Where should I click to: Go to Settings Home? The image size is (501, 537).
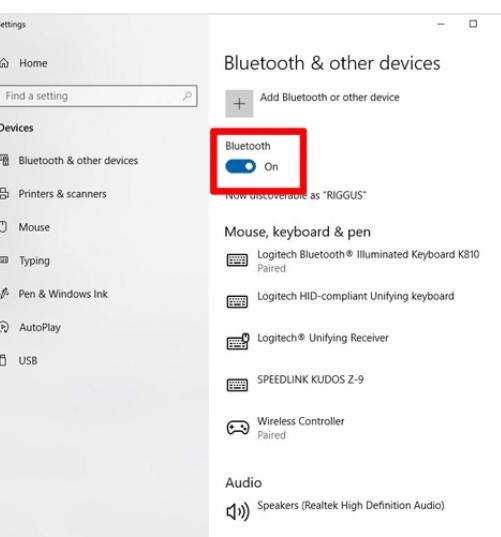point(33,63)
